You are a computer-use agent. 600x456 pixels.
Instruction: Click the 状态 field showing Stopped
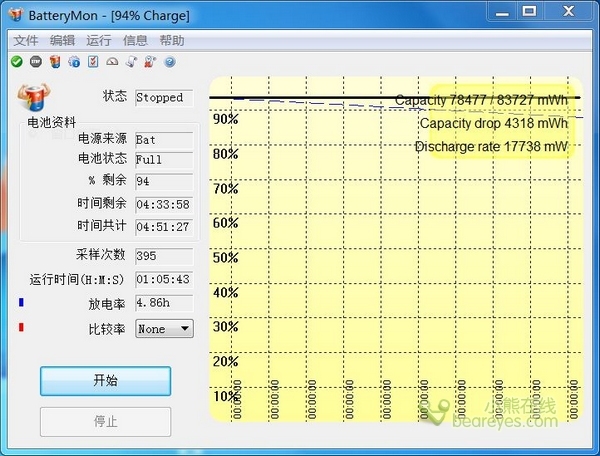[164, 98]
